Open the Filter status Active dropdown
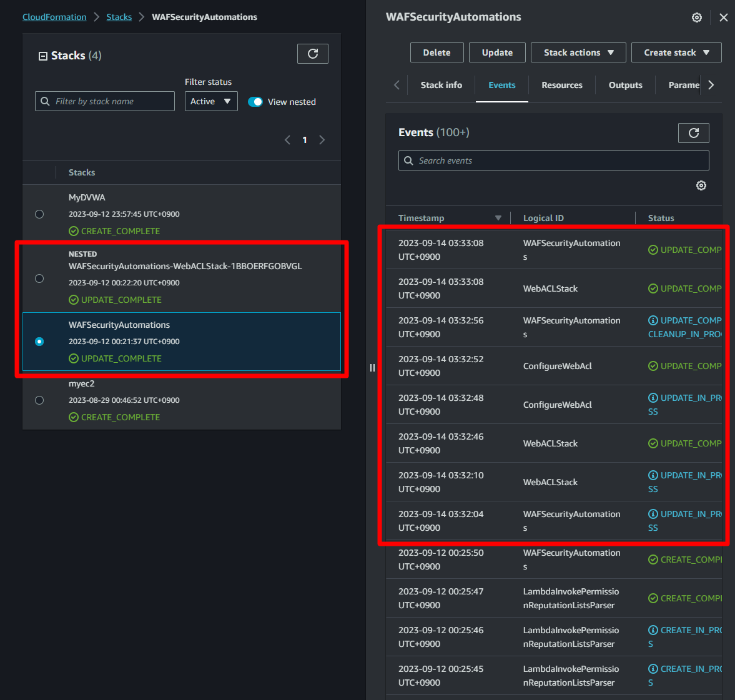The image size is (735, 700). (211, 101)
